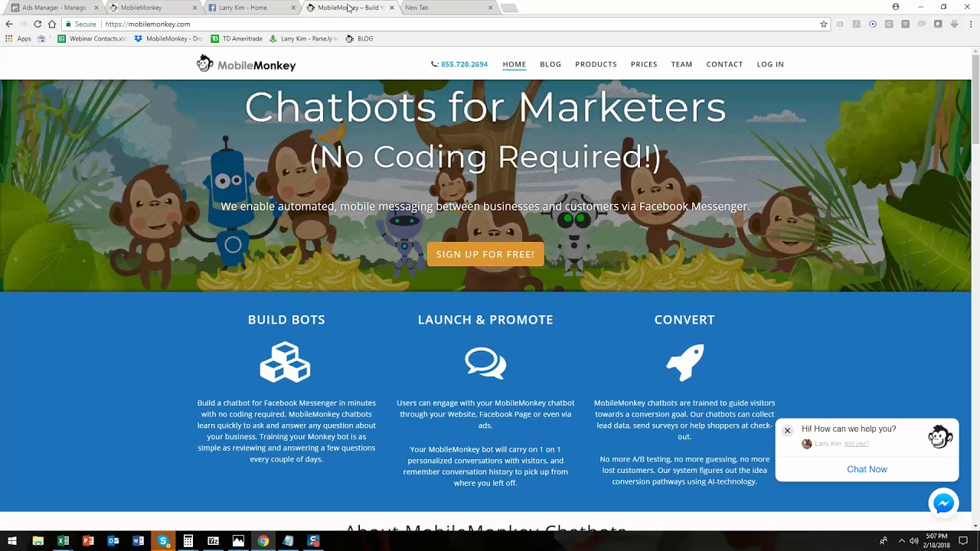
Task: Click the Messenger chat bubble icon
Action: (943, 503)
